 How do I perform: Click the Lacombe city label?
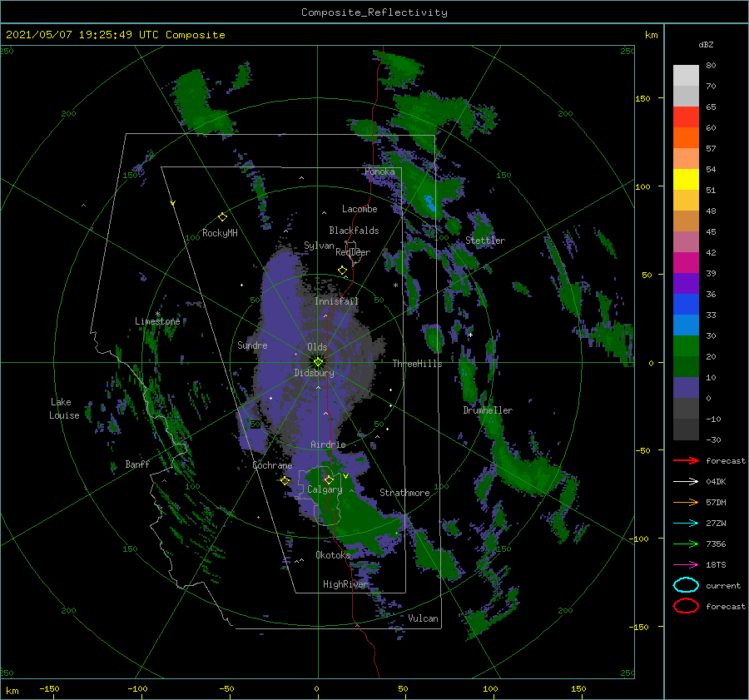(x=360, y=209)
